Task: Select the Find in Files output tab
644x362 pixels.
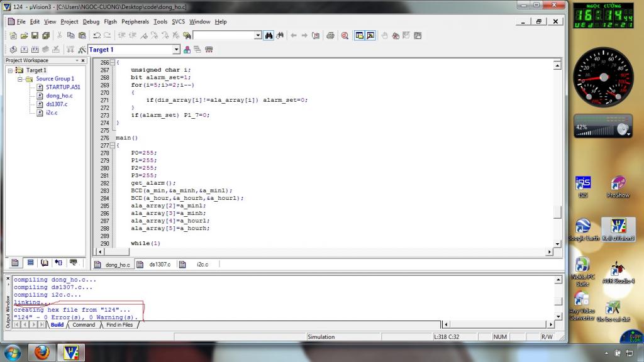Action: pos(119,325)
